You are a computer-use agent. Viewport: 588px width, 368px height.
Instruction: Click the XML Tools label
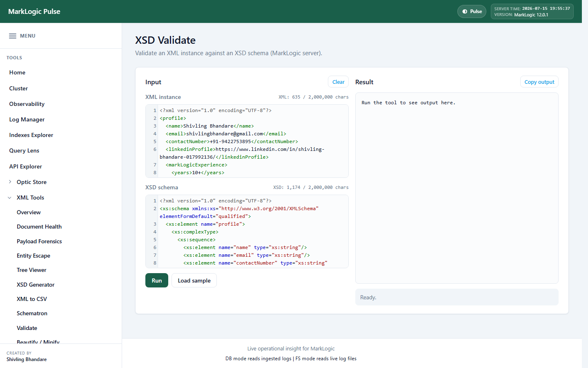click(x=30, y=197)
